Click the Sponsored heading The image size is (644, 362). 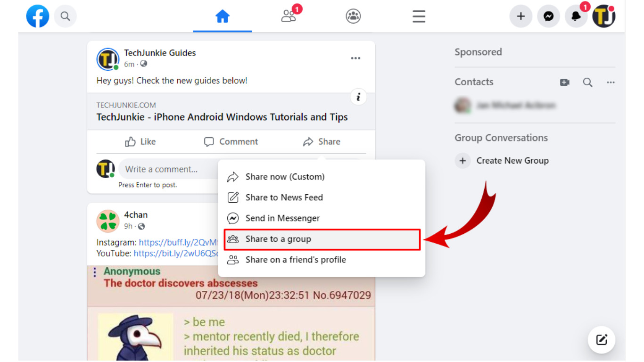[478, 52]
